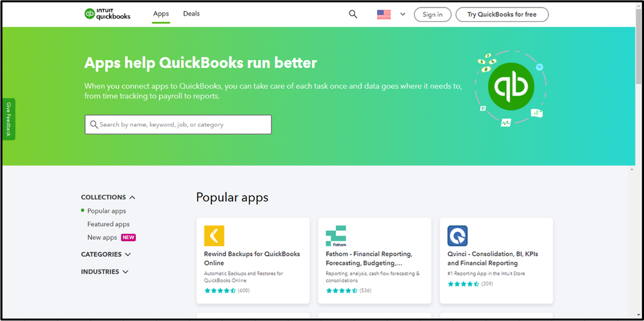Viewport: 644px width, 321px height.
Task: Select New apps collection
Action: click(x=102, y=237)
